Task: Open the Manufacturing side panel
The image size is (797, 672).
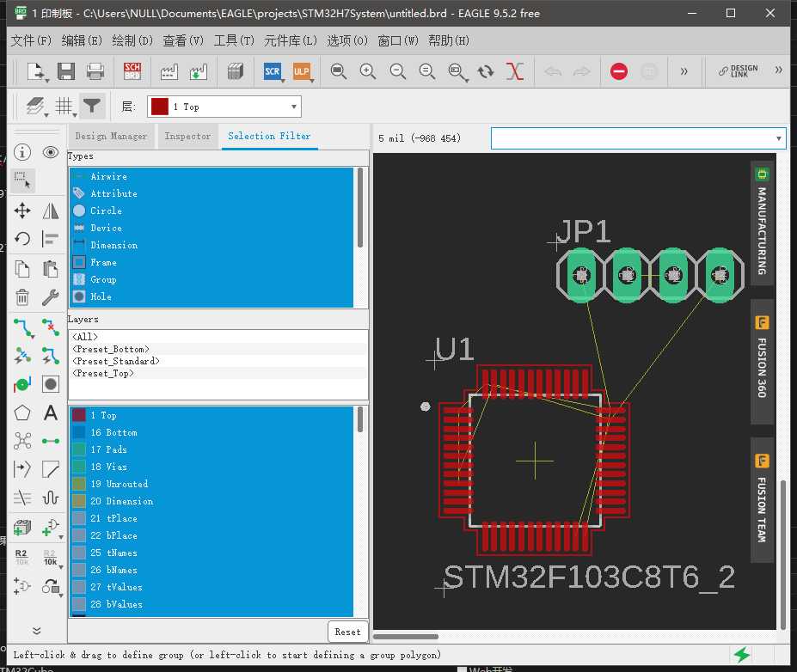Action: click(x=761, y=221)
